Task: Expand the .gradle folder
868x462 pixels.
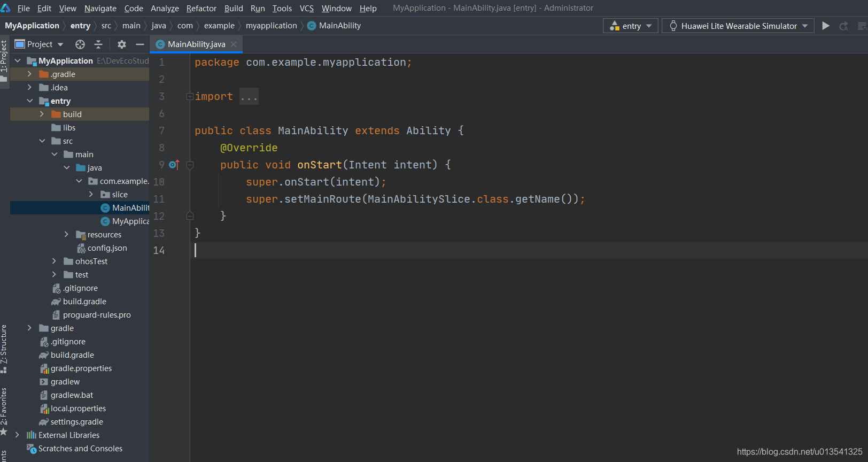Action: [x=30, y=74]
